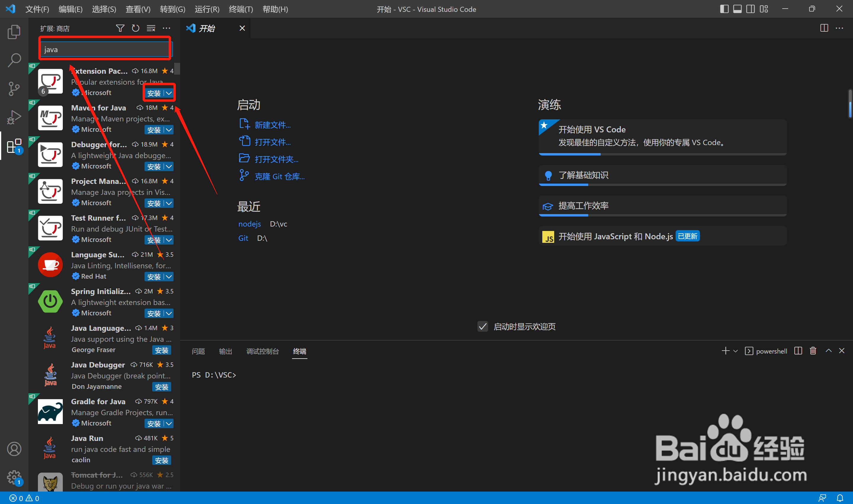Install the Java Run extension
This screenshot has width=853, height=504.
[x=161, y=460]
